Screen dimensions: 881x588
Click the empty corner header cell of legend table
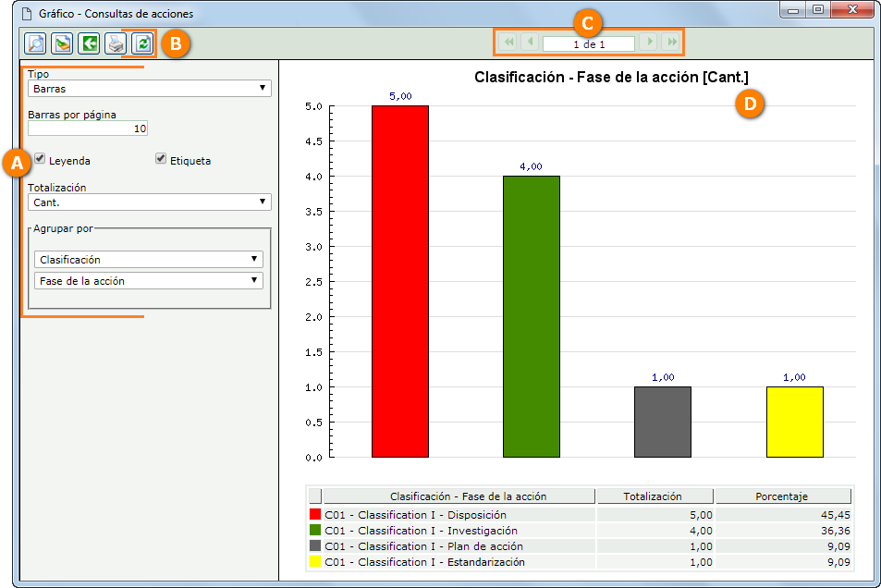point(315,496)
